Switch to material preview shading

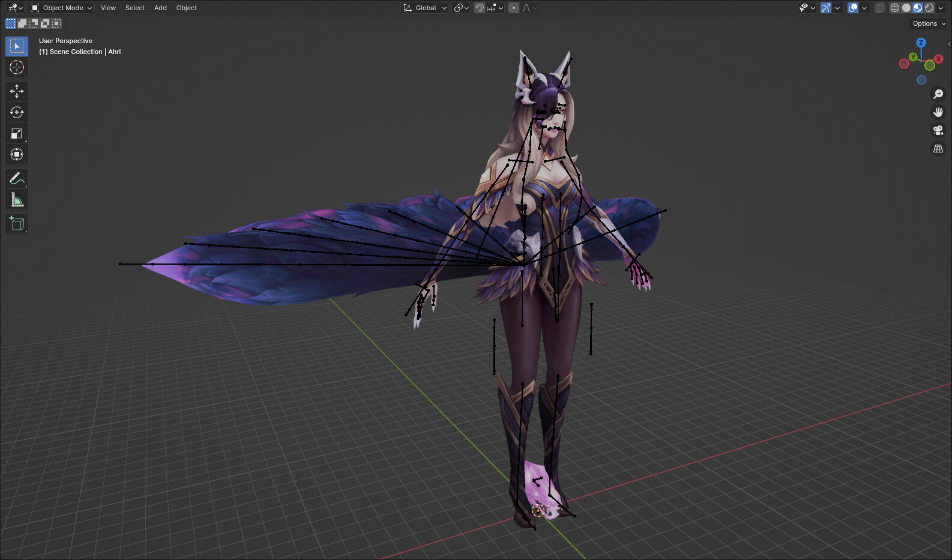pyautogui.click(x=918, y=8)
